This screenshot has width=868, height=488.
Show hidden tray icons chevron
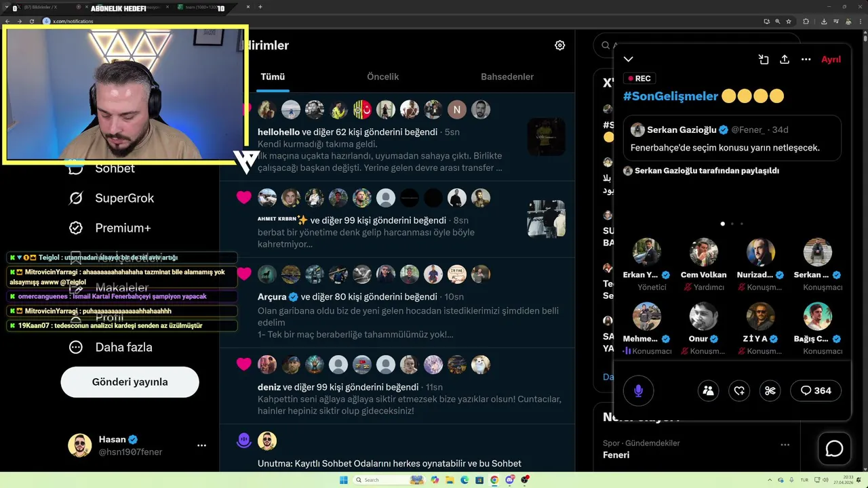[x=770, y=480]
